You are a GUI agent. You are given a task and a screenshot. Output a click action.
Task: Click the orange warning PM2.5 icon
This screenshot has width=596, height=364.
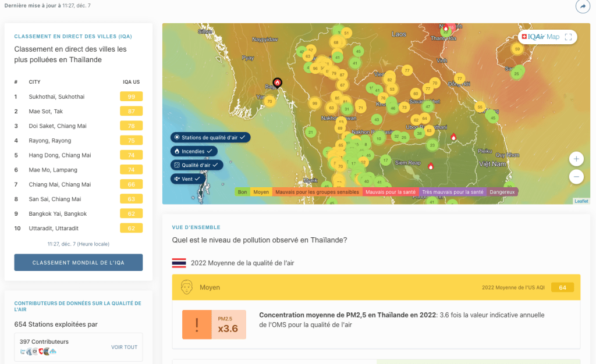click(x=197, y=324)
